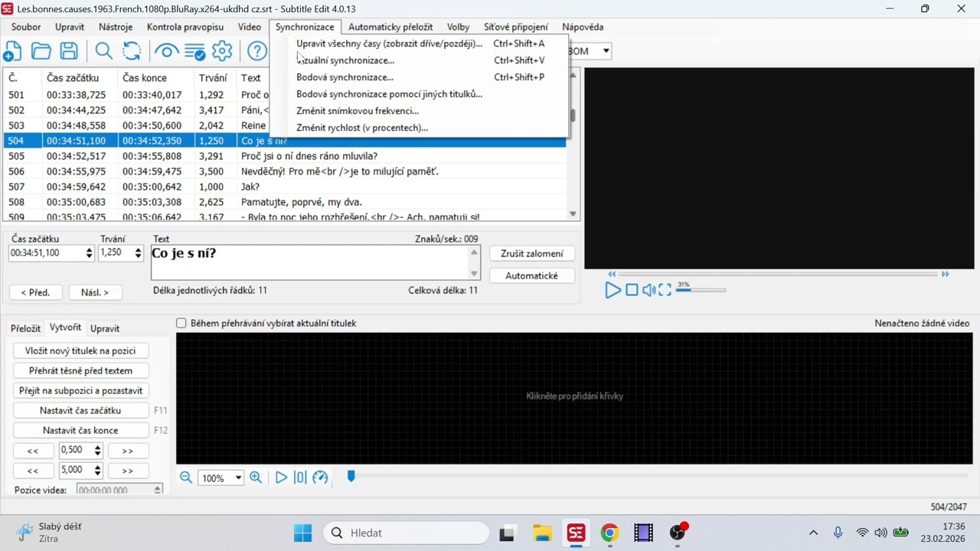Open the Windows Start menu
This screenshot has width=980, height=551.
[x=302, y=533]
